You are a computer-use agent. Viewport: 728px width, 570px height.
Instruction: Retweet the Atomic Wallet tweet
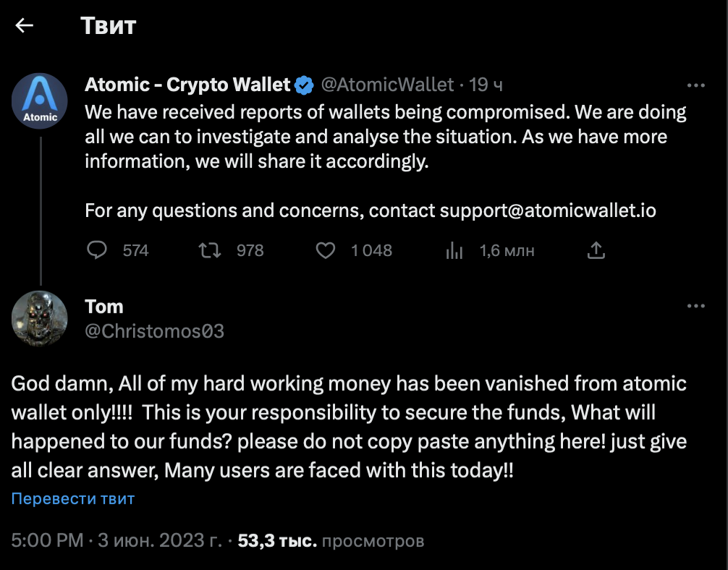click(x=209, y=251)
